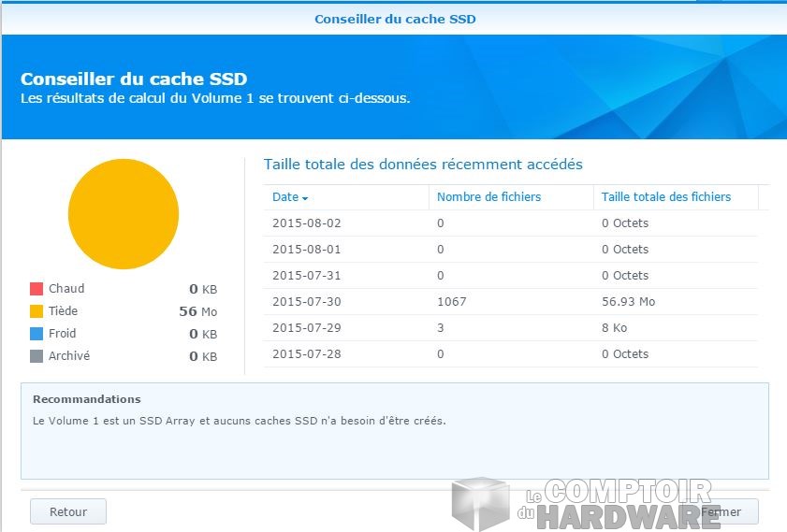Select the 2015-08-01 table row

515,250
